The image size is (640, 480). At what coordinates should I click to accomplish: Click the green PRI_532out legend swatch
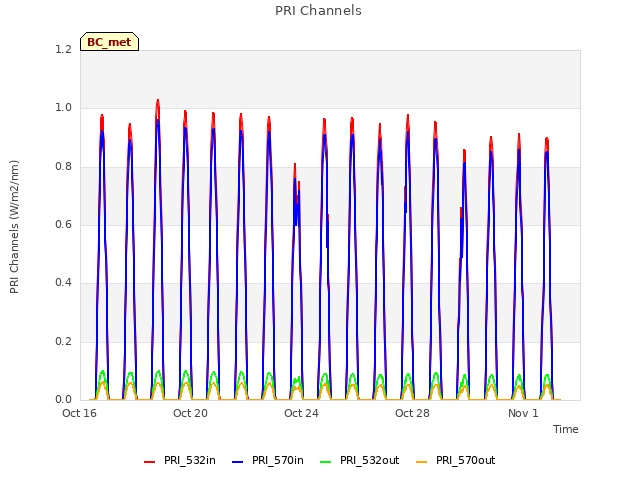click(x=326, y=462)
